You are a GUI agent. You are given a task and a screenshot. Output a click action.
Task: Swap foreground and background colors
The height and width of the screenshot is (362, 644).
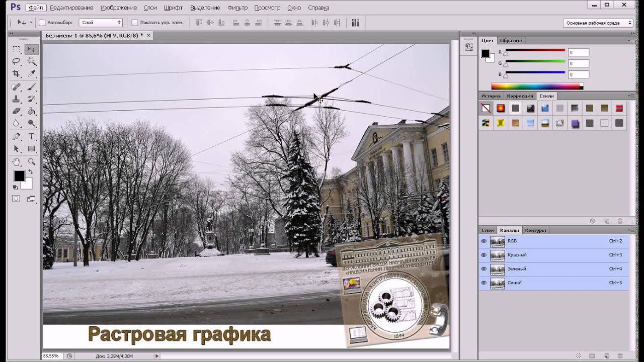coord(30,172)
